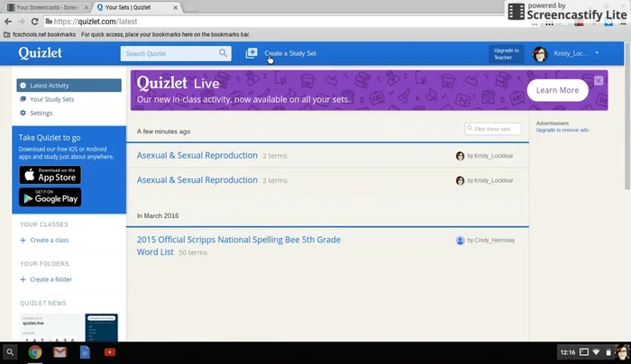Click the Learn More button
The height and width of the screenshot is (364, 631).
coord(557,90)
